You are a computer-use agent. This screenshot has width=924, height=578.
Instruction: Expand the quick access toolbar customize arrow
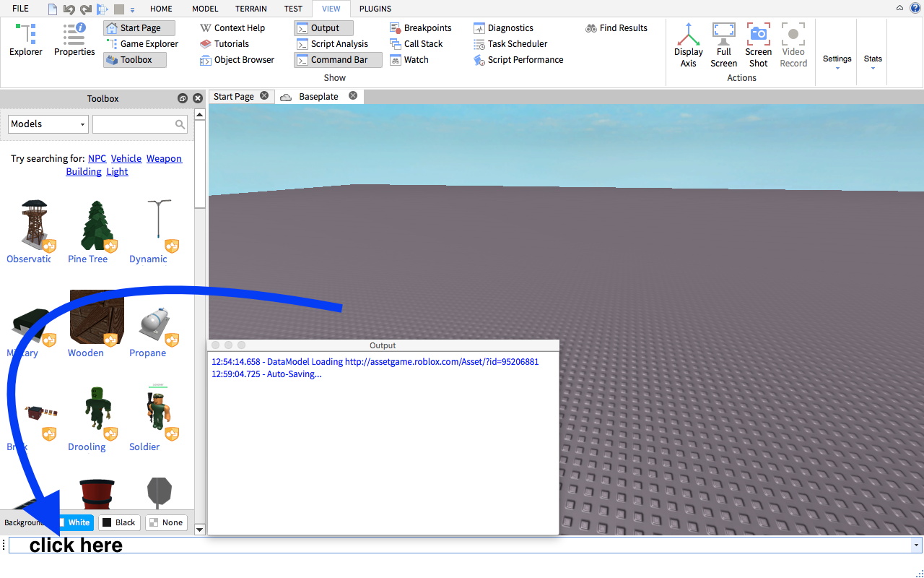point(132,10)
